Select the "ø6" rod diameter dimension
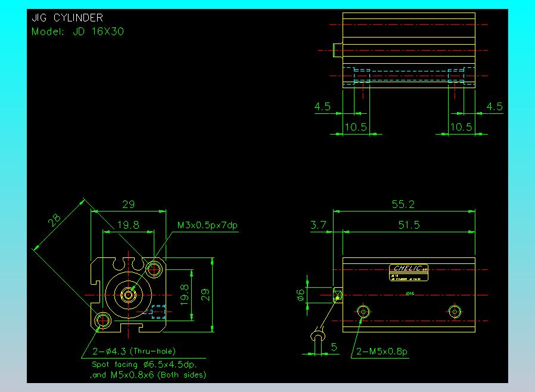 [x=300, y=295]
